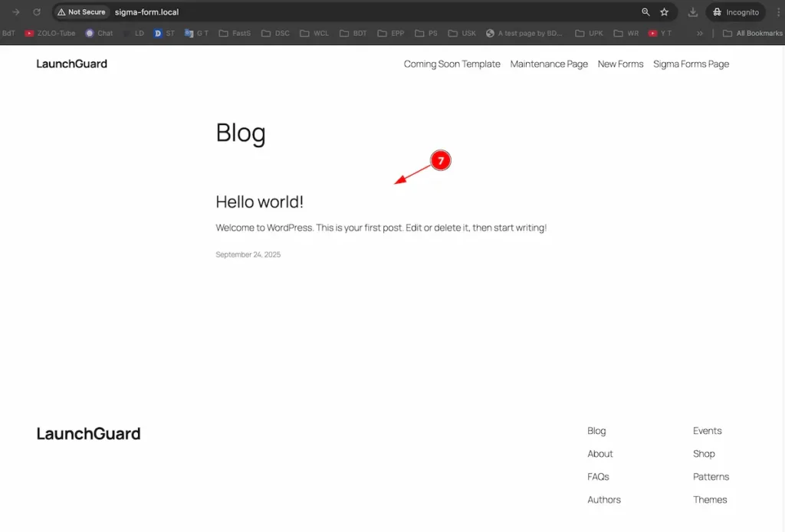785x532 pixels.
Task: Open the UPK bookmark folder
Action: pyautogui.click(x=590, y=33)
